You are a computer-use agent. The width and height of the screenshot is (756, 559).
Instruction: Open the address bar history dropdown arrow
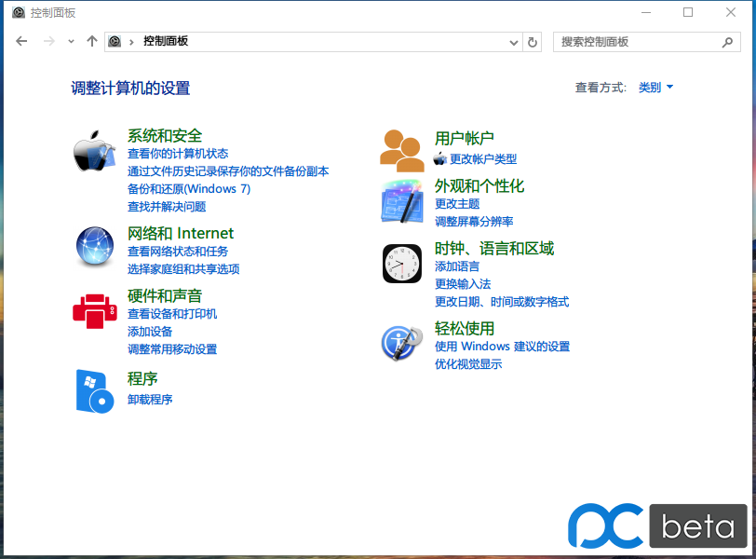coord(515,42)
